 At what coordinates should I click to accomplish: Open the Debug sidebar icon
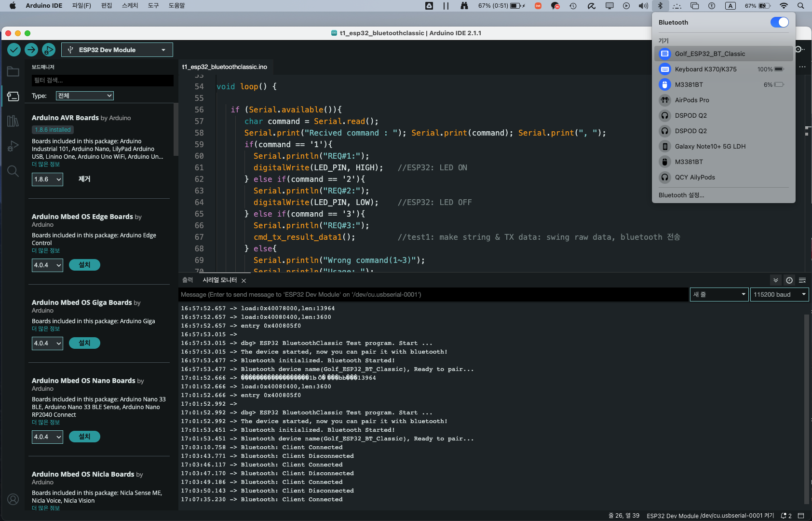click(x=13, y=146)
